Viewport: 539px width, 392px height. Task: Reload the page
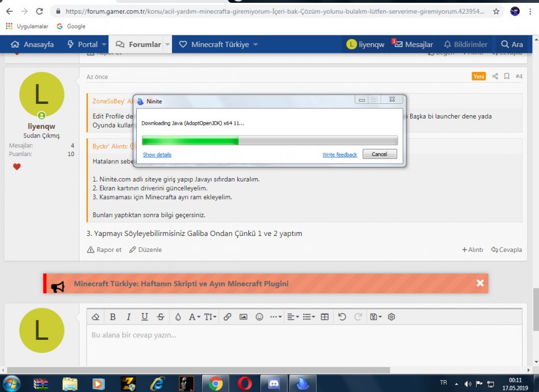(x=40, y=11)
